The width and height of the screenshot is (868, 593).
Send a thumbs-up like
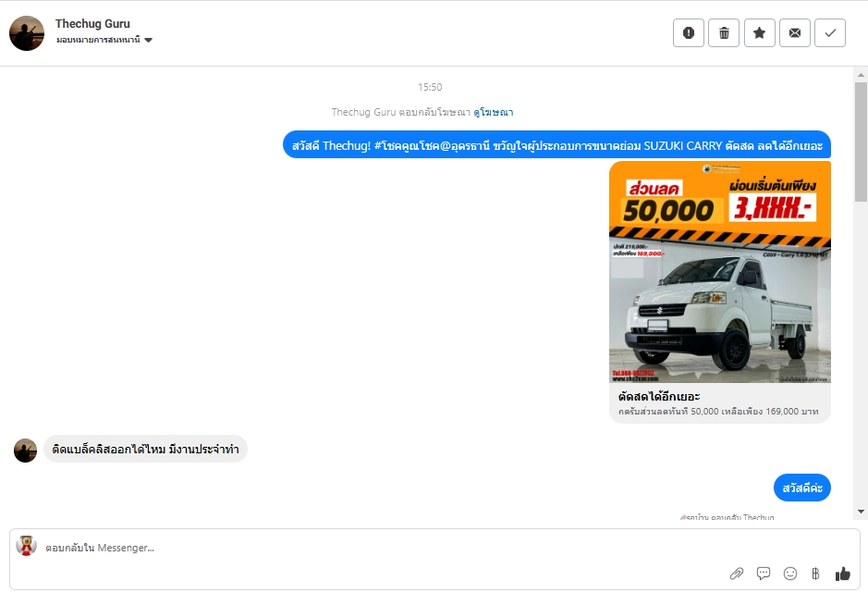842,574
